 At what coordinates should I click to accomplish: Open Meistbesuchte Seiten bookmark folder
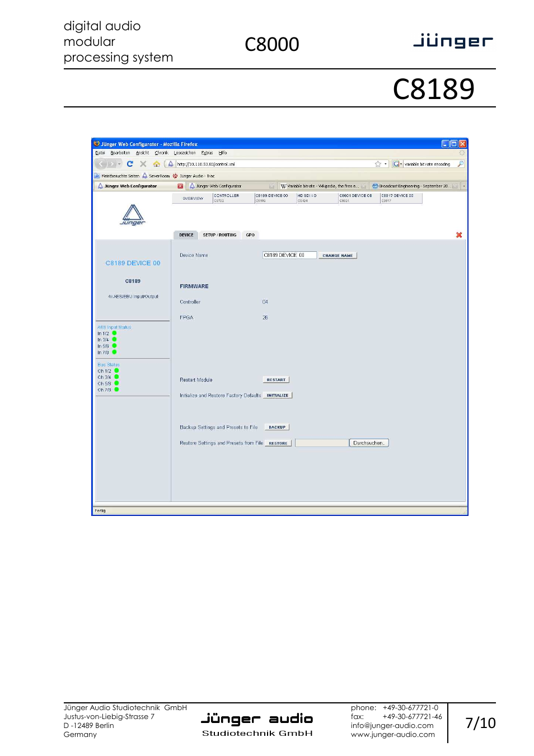(x=117, y=176)
